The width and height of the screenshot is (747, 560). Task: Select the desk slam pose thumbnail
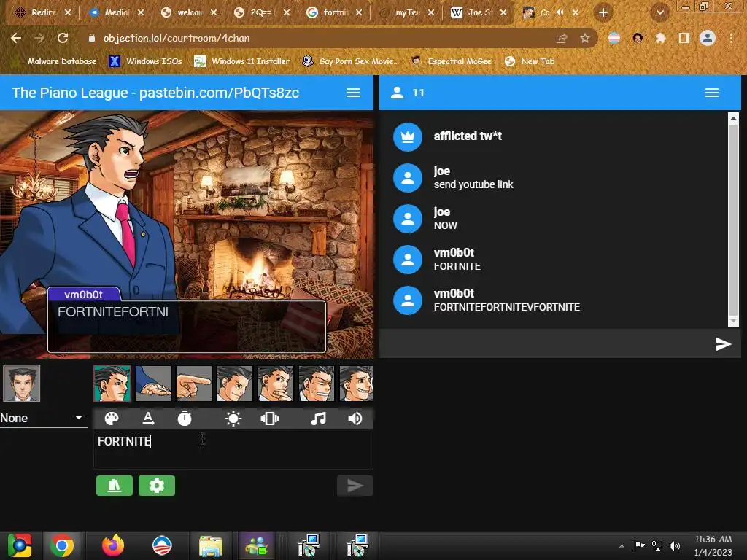coord(153,384)
